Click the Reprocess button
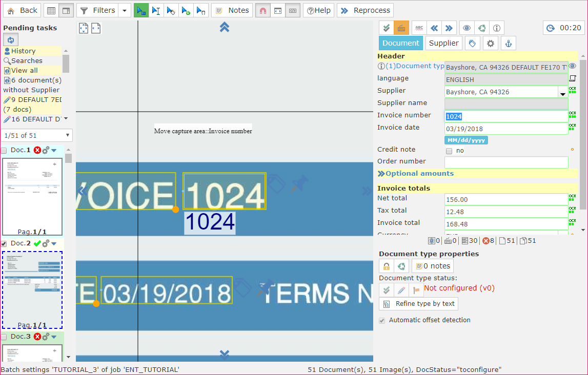The height and width of the screenshot is (375, 588). pyautogui.click(x=365, y=10)
